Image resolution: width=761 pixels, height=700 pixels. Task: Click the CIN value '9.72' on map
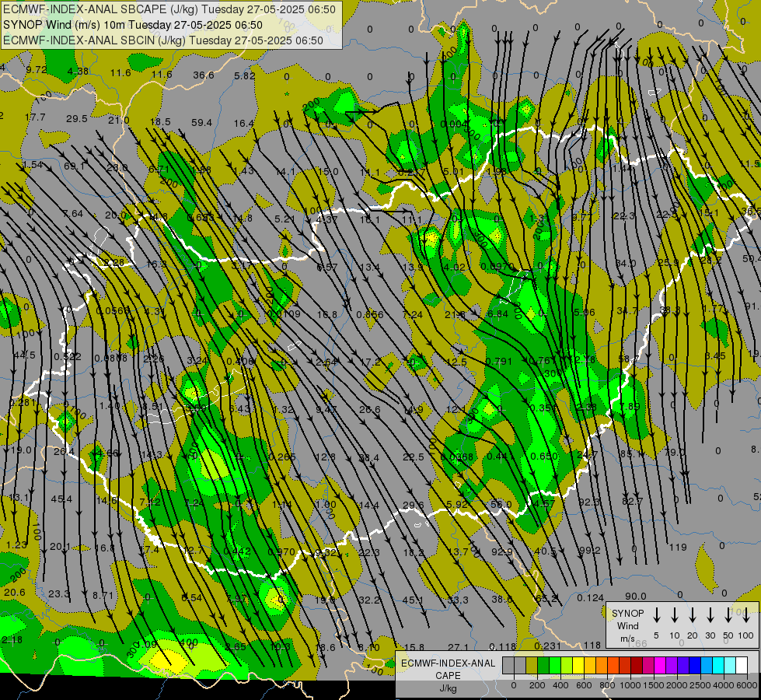[37, 70]
